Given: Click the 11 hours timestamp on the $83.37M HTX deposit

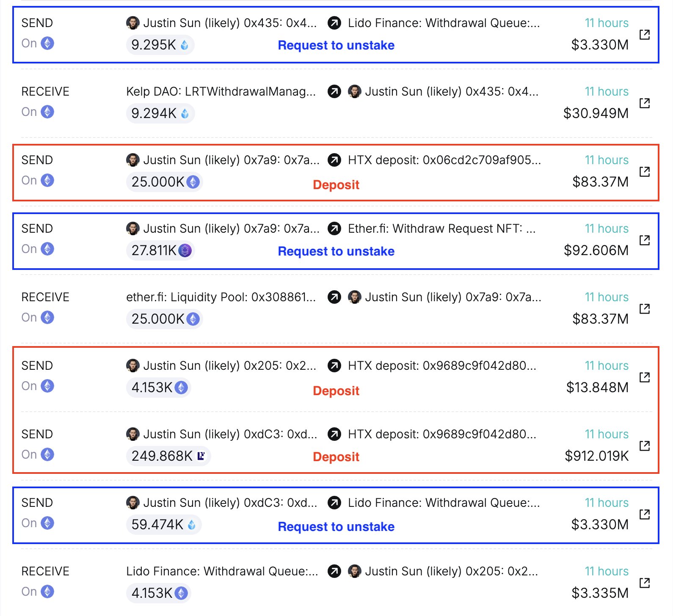Looking at the screenshot, I should click(606, 160).
